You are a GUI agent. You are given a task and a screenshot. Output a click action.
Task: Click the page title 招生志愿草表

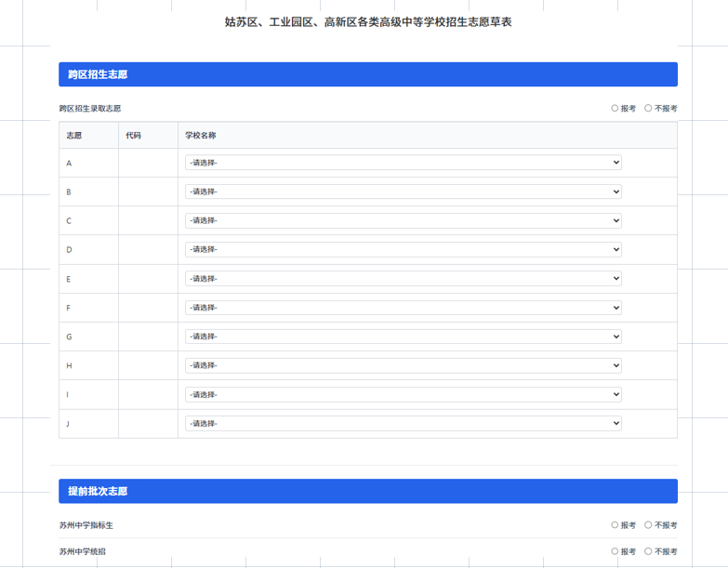point(368,21)
